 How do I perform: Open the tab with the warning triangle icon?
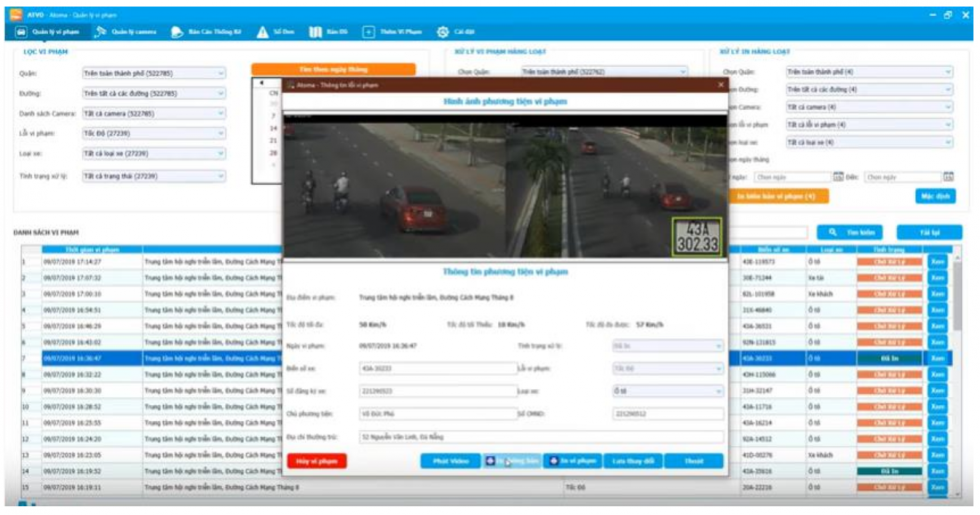275,32
